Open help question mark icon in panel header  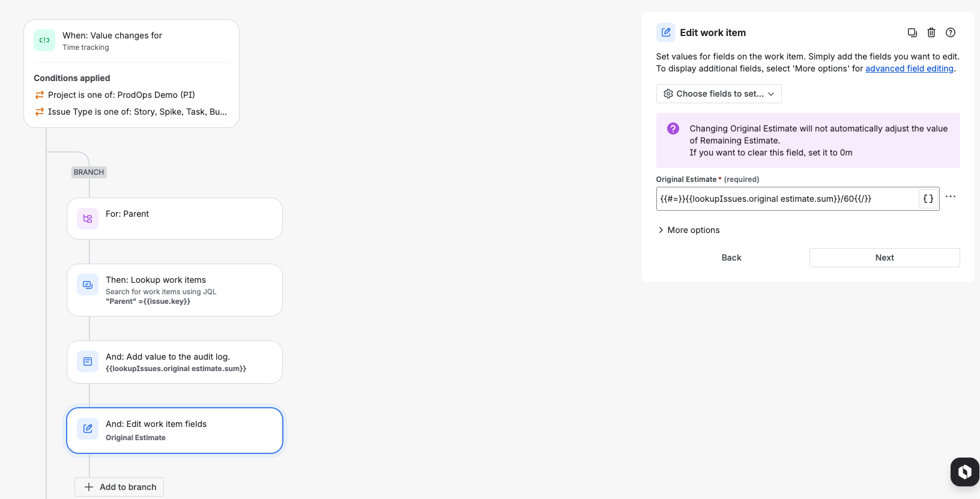point(951,32)
